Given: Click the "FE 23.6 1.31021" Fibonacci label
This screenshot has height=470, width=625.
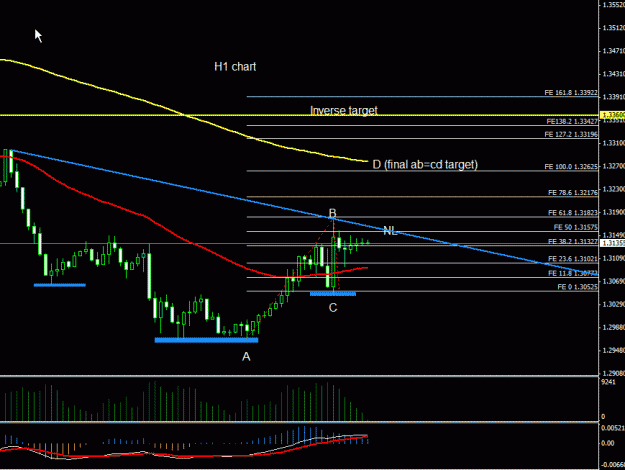Looking at the screenshot, I should pyautogui.click(x=573, y=259).
